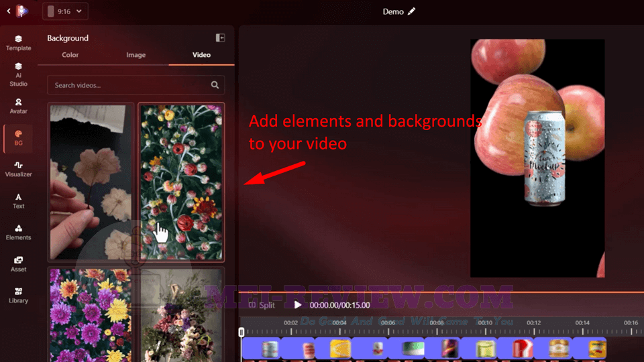
Task: Click the soda can in the preview
Action: tap(545, 158)
